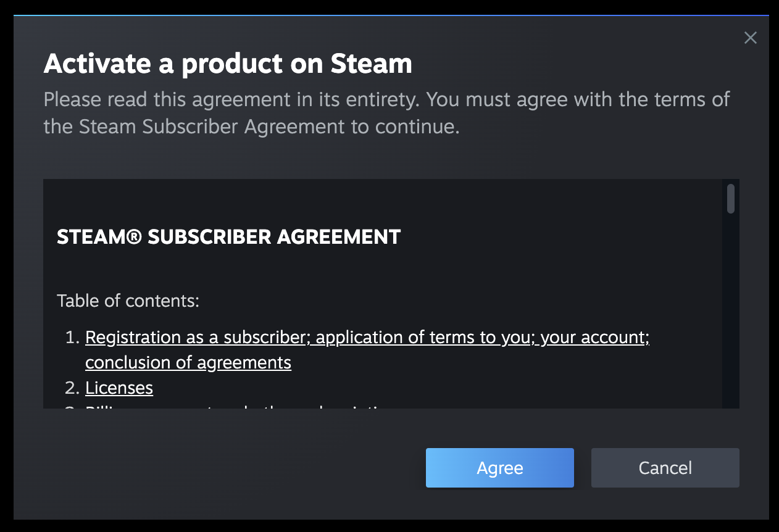Click the conclusion of agreements link line
Viewport: 779px width, 532px height.
(x=188, y=362)
